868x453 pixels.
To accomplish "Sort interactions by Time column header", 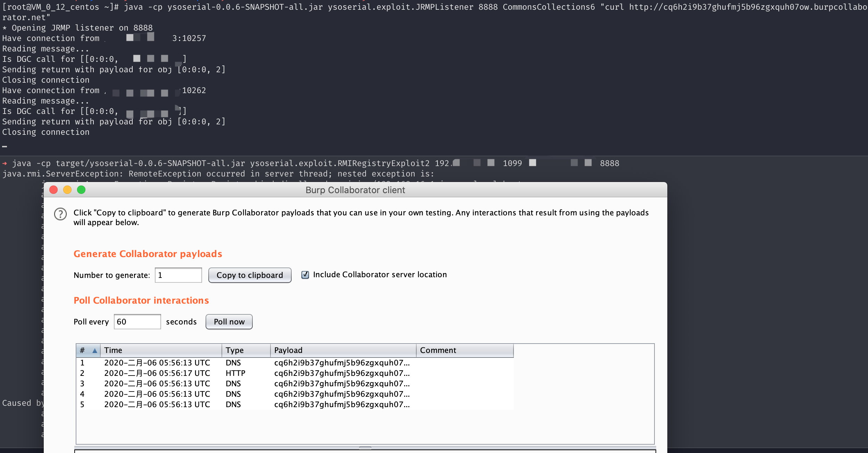I will click(161, 350).
